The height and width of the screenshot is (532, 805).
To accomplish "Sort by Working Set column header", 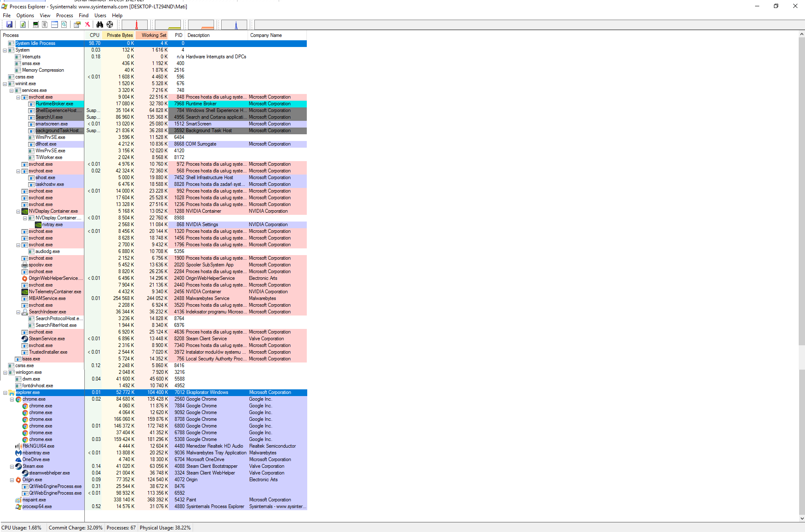I will 152,35.
